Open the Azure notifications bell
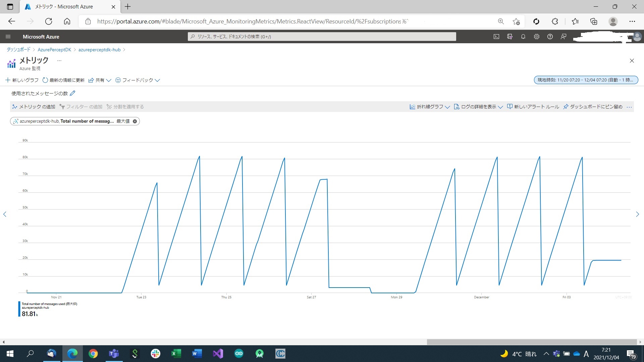 click(x=523, y=37)
